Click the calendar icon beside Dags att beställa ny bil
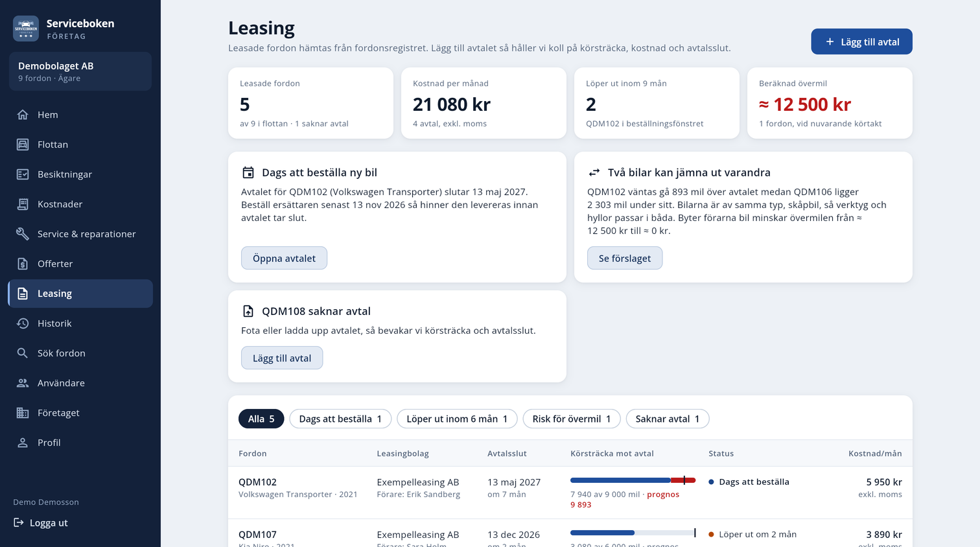 [248, 172]
